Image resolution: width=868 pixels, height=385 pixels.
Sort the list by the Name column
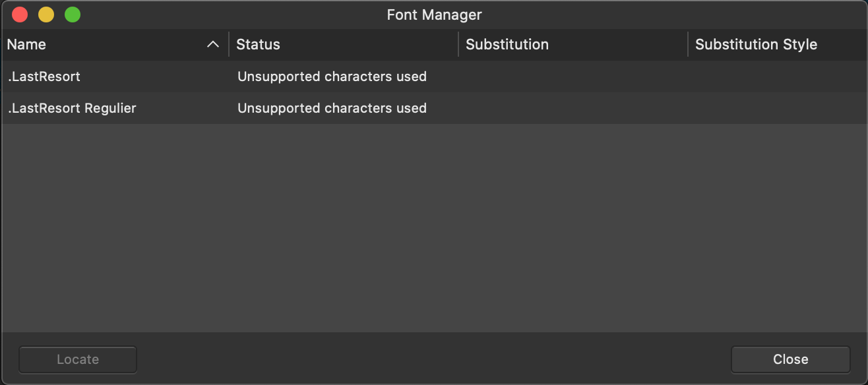point(114,45)
